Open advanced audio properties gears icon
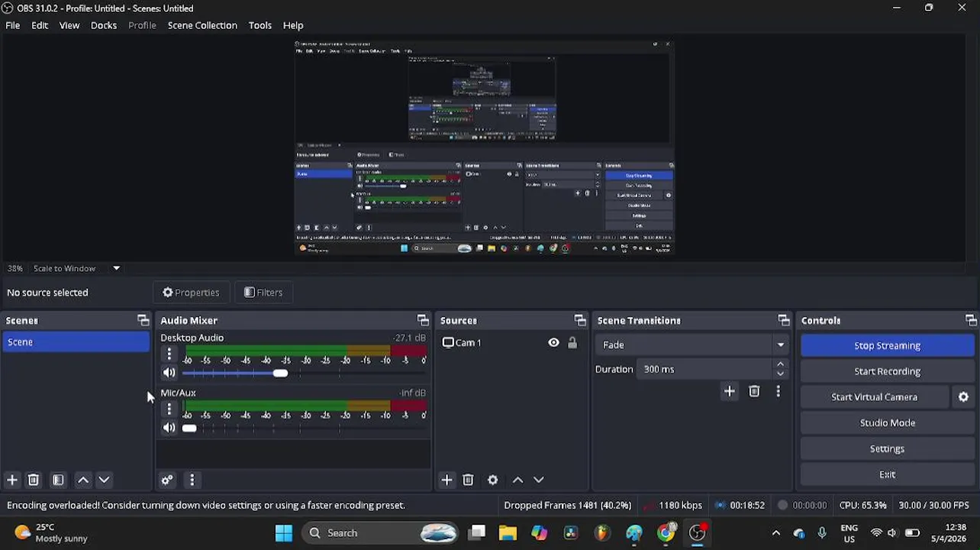The height and width of the screenshot is (550, 980). pos(167,480)
